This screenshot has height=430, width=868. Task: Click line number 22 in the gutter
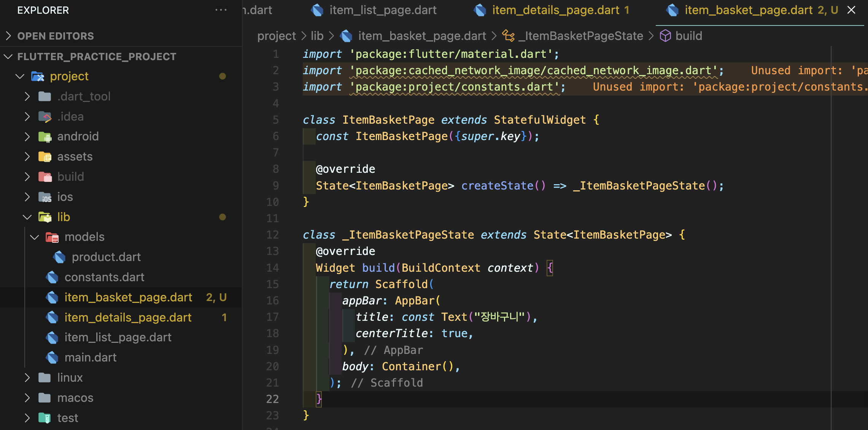(x=272, y=399)
